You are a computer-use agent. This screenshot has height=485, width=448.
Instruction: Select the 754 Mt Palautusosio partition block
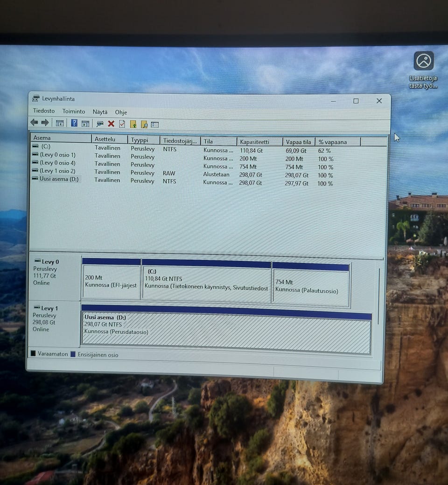click(311, 285)
